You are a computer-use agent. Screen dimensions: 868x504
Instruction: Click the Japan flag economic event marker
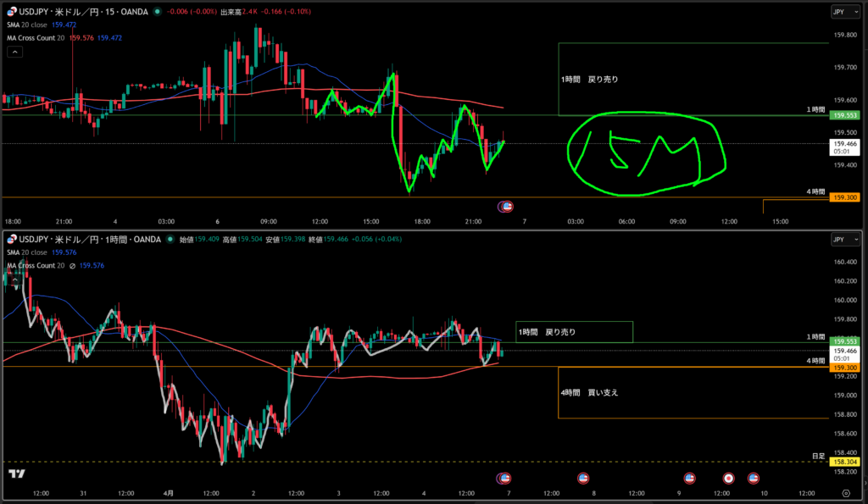[x=728, y=478]
